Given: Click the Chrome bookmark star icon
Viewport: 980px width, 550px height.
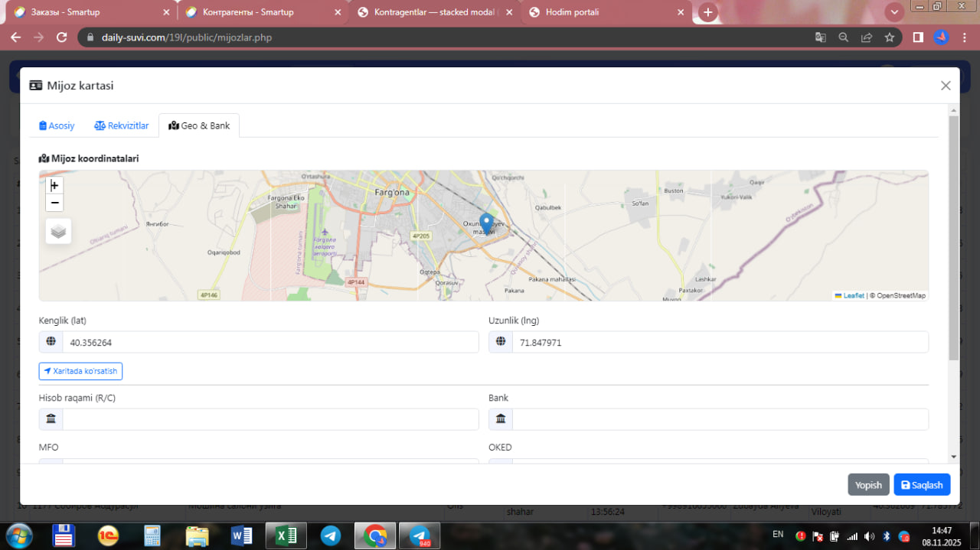Looking at the screenshot, I should pyautogui.click(x=889, y=37).
